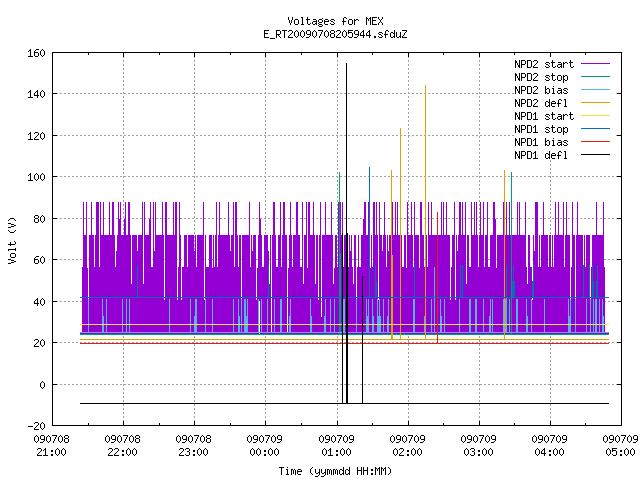Click the red NPD1 bias legend line

596,142
